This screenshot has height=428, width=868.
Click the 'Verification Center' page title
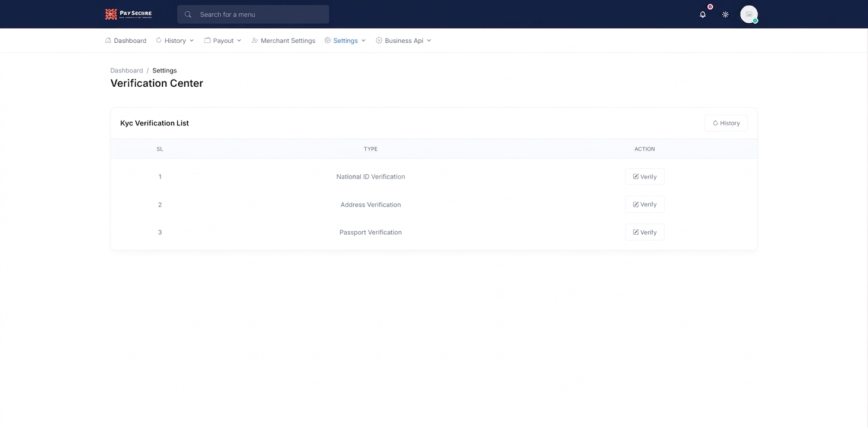click(x=157, y=83)
